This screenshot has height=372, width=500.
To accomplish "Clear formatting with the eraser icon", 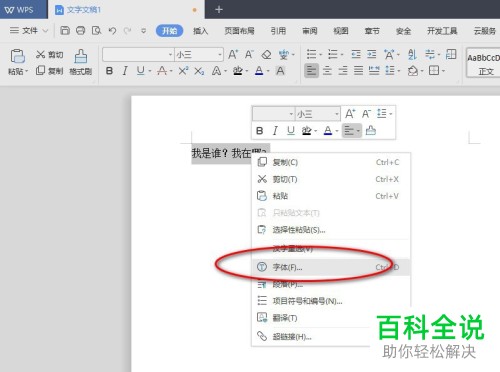I will coord(266,54).
